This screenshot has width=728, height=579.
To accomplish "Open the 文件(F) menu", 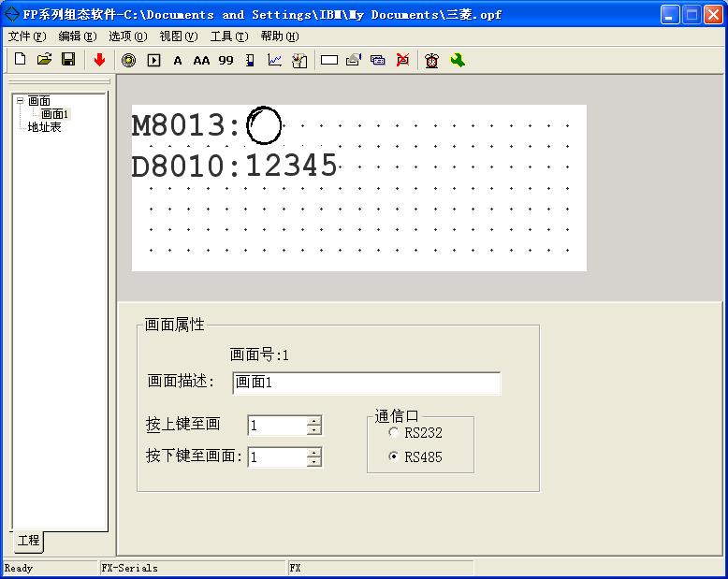I will coord(26,36).
